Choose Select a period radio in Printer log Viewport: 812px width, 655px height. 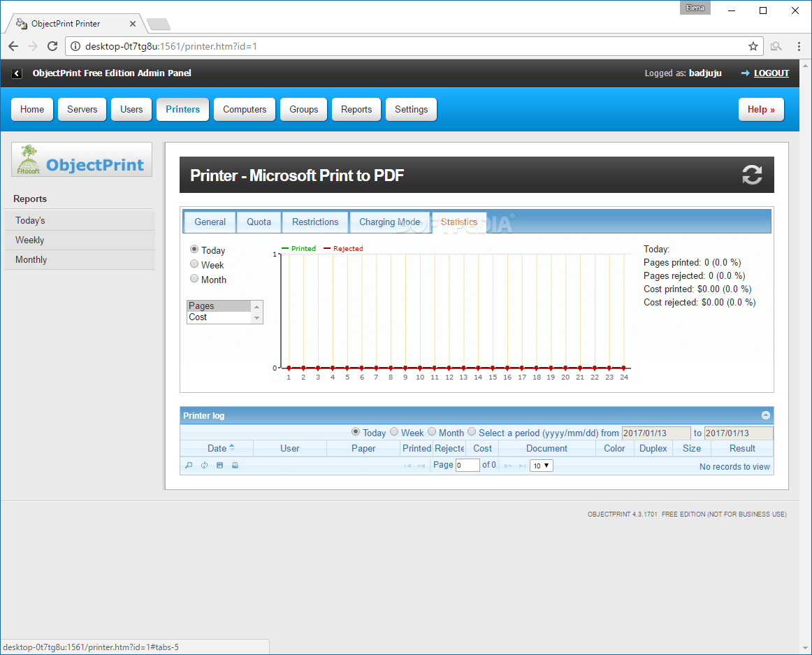coord(472,432)
